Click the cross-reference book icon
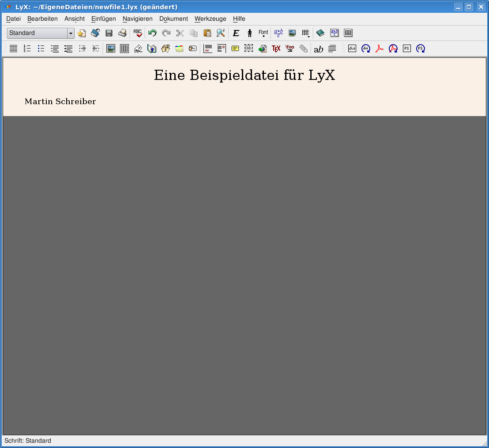 click(x=152, y=49)
